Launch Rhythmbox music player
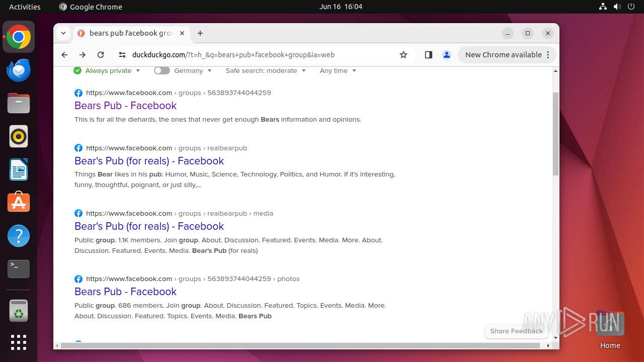The height and width of the screenshot is (362, 644). tap(19, 136)
